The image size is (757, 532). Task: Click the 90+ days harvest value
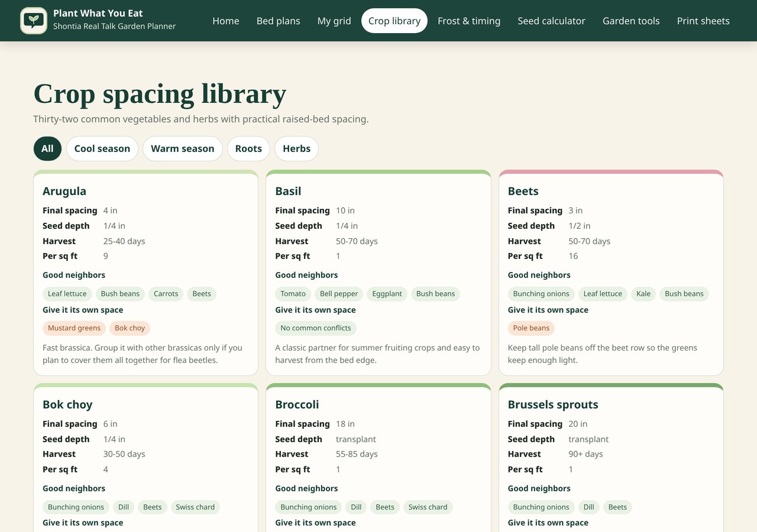(x=585, y=454)
